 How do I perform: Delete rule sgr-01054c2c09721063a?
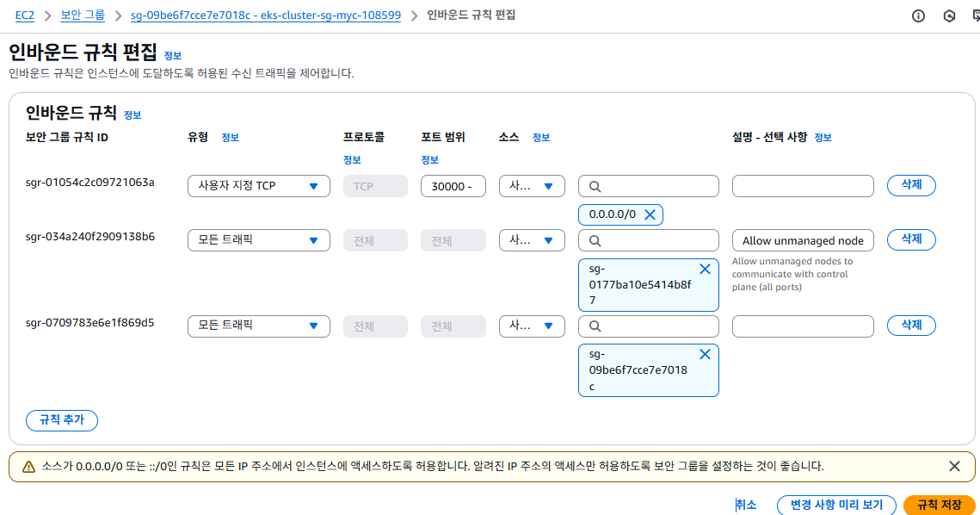(911, 185)
